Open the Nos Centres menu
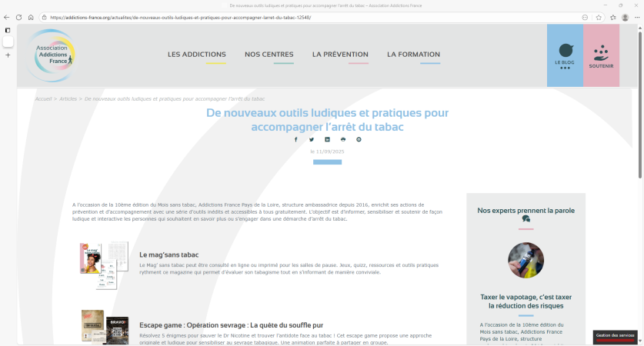The height and width of the screenshot is (346, 644). pos(269,54)
